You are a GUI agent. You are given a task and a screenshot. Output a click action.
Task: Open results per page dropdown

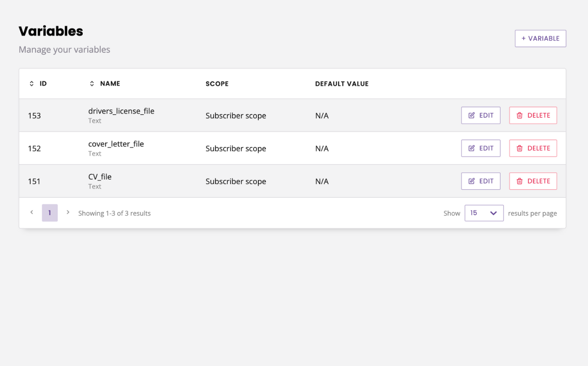click(x=484, y=213)
